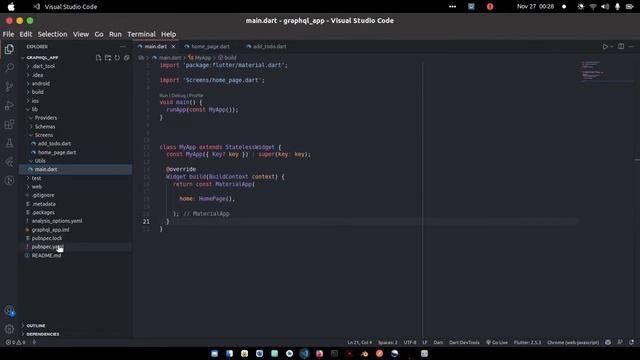Screen dimensions: 640x360
Task: Open editor More Actions ellipsis
Action: tap(631, 47)
